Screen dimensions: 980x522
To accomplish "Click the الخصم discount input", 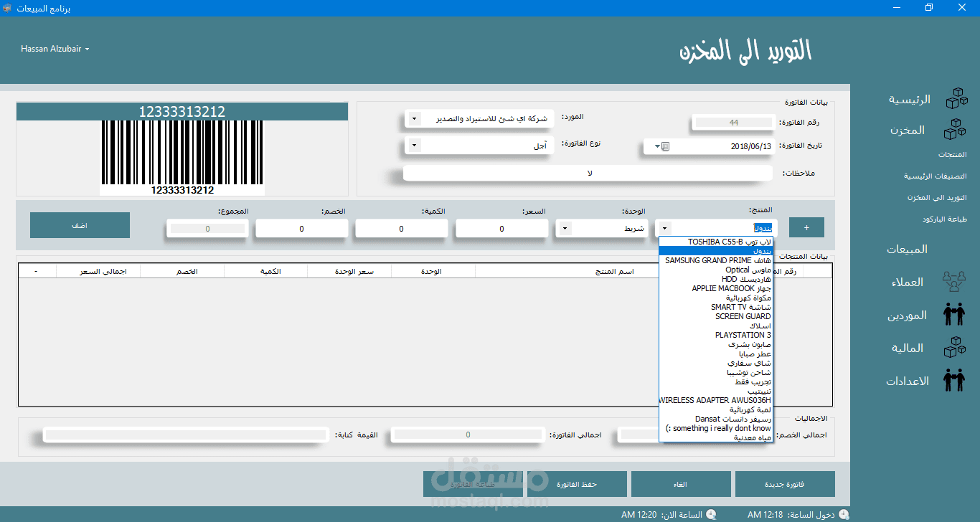I will coord(301,229).
